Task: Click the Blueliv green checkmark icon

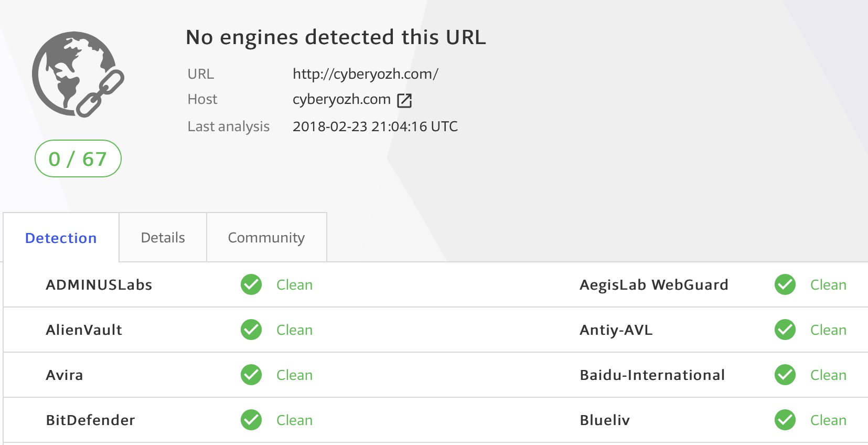Action: coord(785,420)
